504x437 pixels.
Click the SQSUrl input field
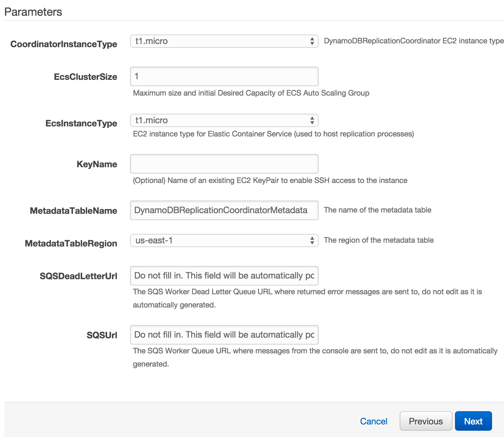point(224,335)
